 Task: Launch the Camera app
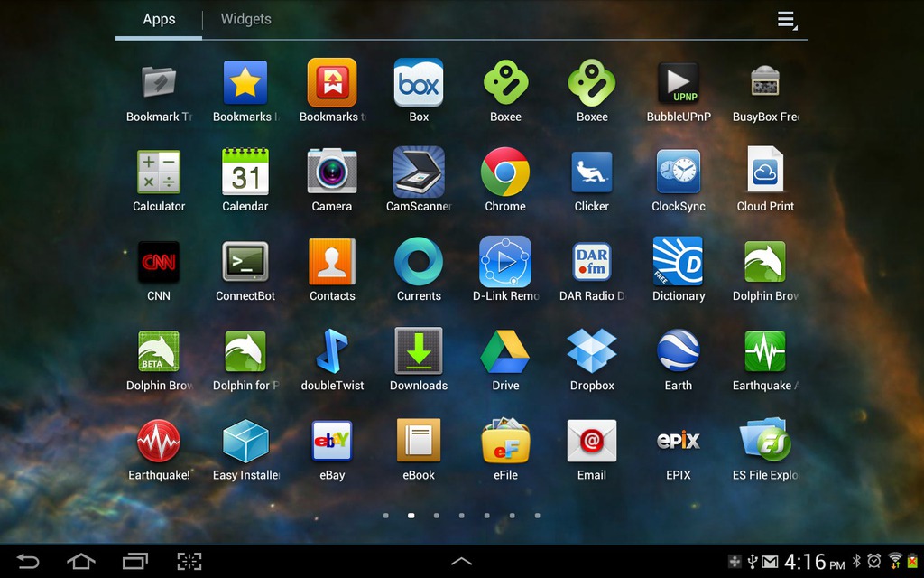pos(332,172)
